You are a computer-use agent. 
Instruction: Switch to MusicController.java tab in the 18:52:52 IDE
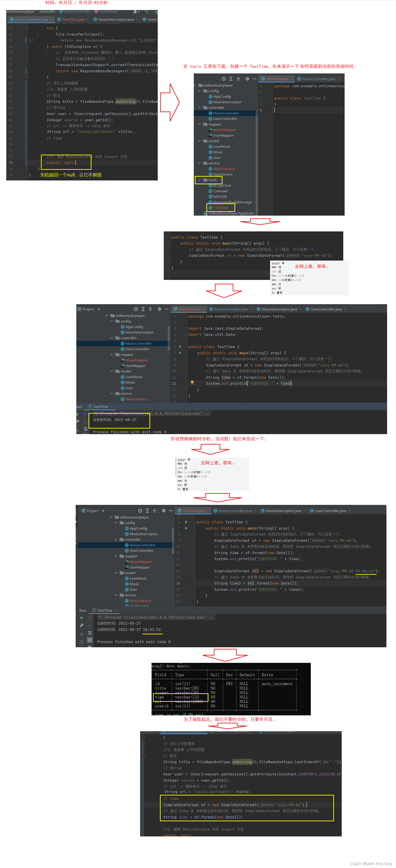(x=235, y=510)
